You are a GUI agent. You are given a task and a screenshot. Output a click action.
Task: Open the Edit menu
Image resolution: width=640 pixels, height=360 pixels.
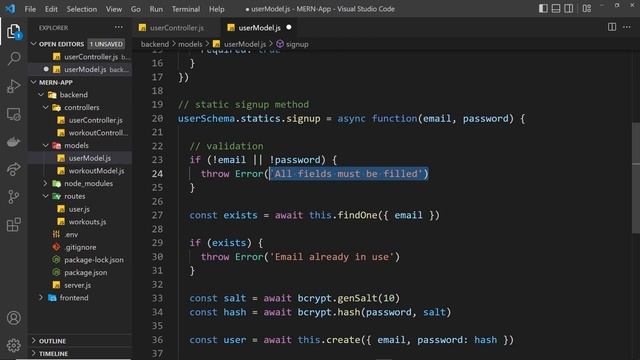(51, 9)
